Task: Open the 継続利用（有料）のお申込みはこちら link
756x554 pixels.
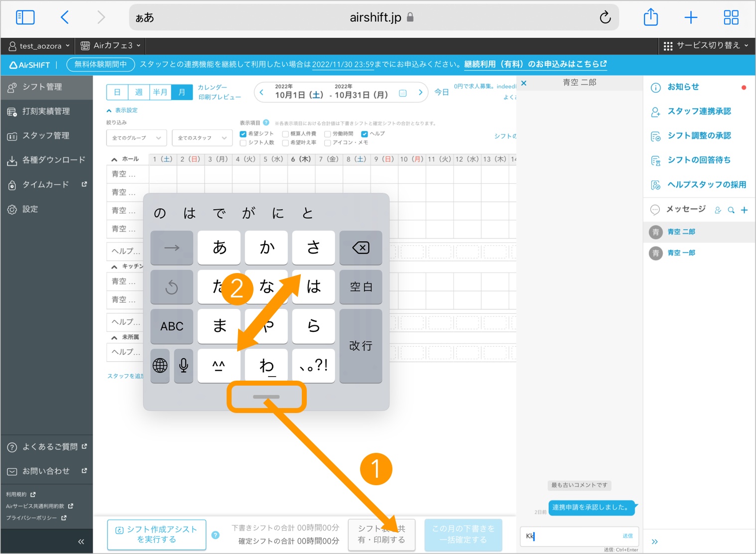Action: [535, 64]
